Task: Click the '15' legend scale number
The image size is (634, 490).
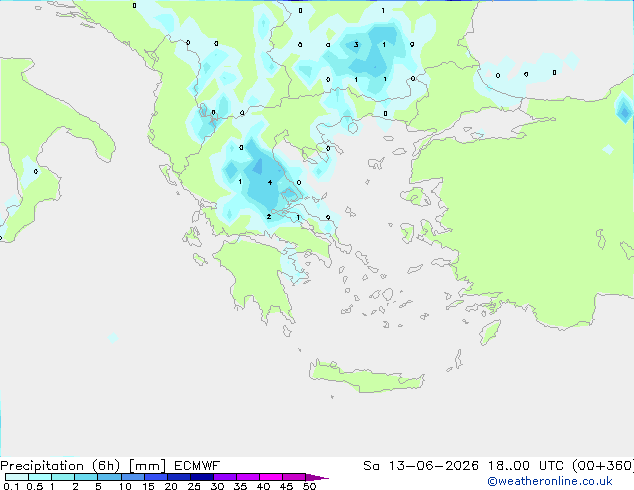Action: 148,486
